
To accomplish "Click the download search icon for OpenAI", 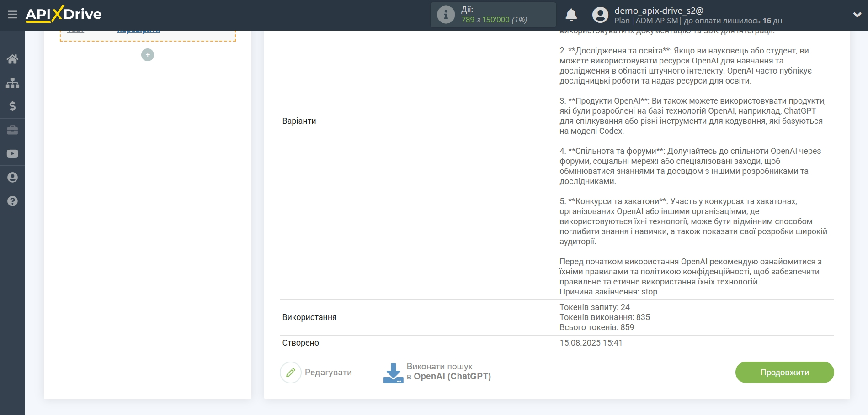I will click(x=393, y=373).
